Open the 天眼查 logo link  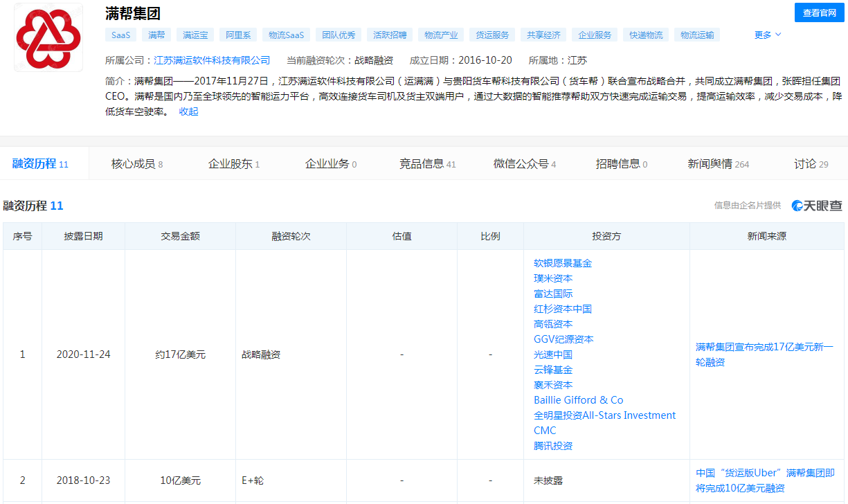point(818,206)
